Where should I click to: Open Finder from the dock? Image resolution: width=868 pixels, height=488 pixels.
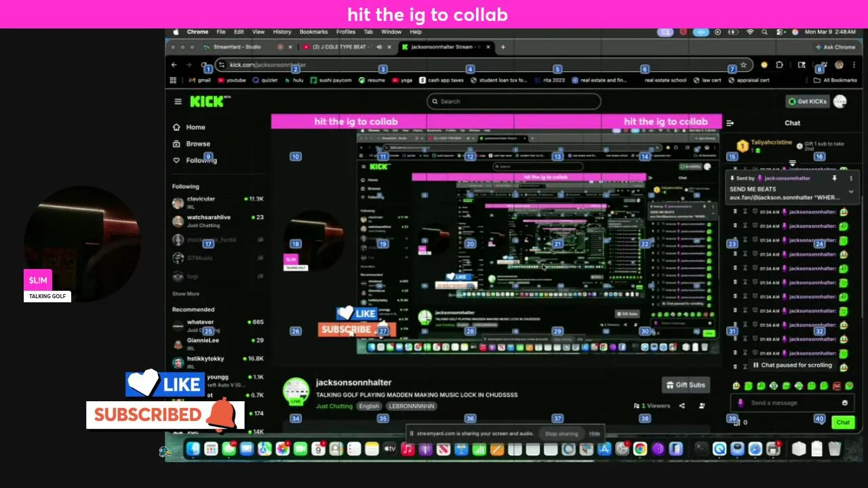point(193,449)
